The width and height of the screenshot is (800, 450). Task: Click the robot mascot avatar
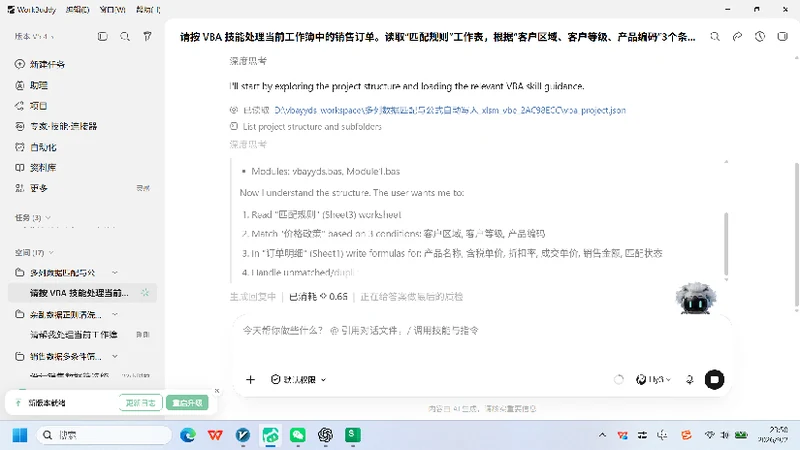[x=695, y=298]
